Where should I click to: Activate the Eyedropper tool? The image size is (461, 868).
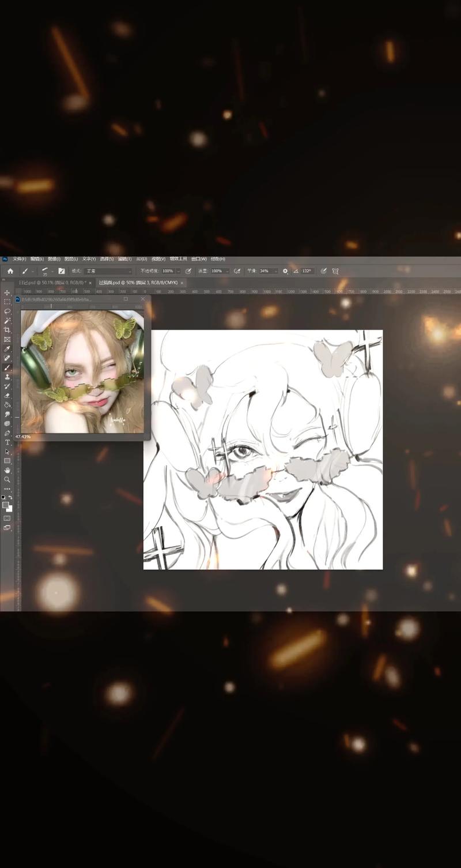pos(7,349)
